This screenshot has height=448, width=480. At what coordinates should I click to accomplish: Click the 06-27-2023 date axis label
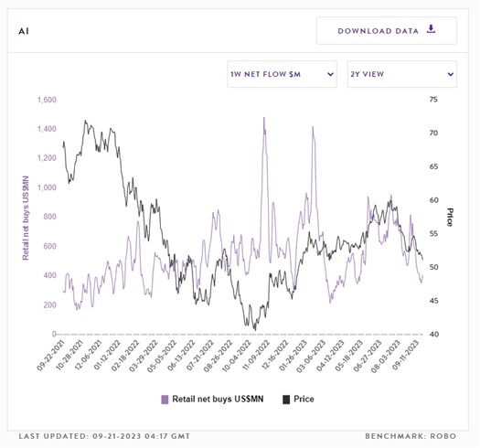(368, 356)
